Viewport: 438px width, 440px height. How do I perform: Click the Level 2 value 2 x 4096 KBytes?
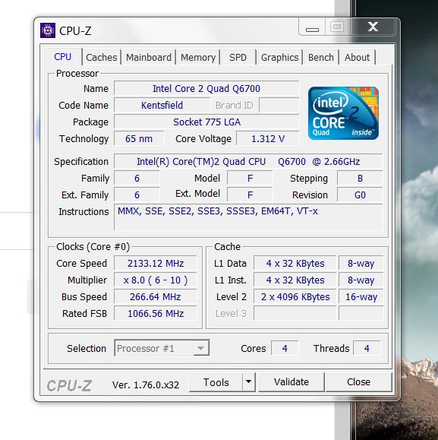pyautogui.click(x=295, y=297)
